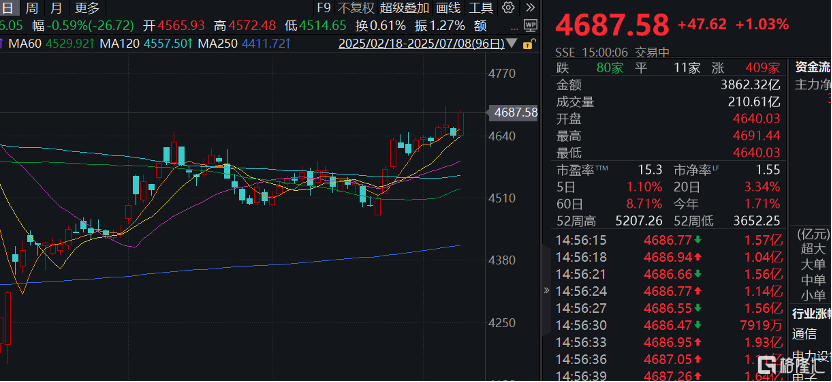Select the 14:56:30 trade tick row
Image resolution: width=832 pixels, height=382 pixels.
(x=669, y=325)
